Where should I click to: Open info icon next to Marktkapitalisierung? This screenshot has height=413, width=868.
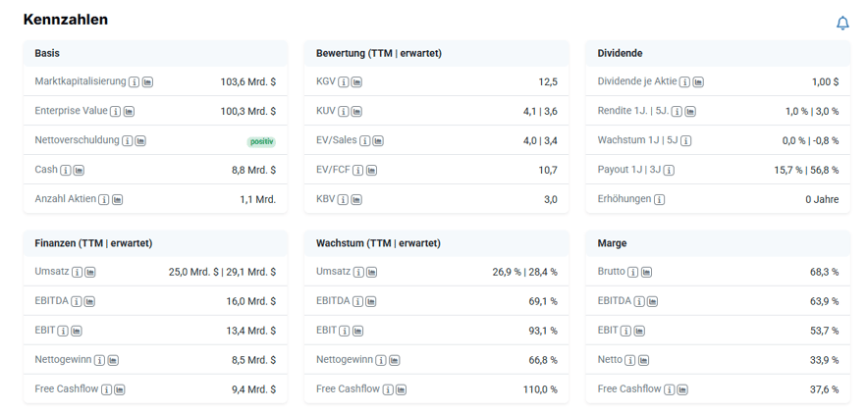pyautogui.click(x=134, y=82)
